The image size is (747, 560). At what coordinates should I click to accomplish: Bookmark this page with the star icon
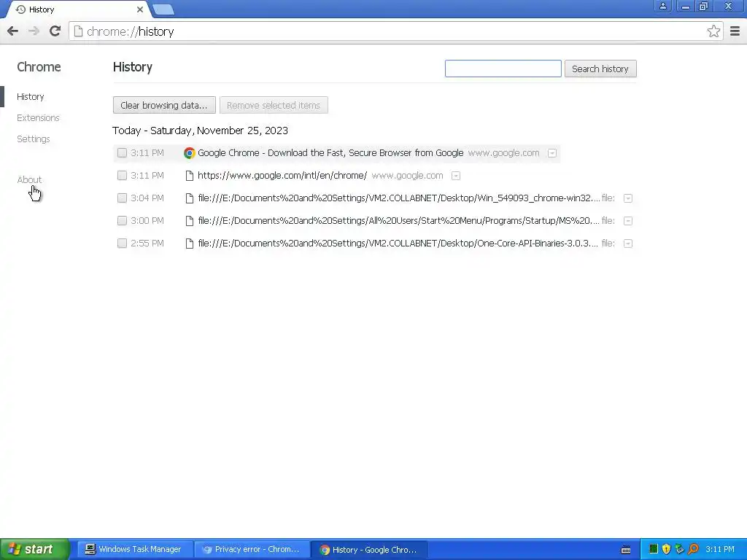click(713, 31)
